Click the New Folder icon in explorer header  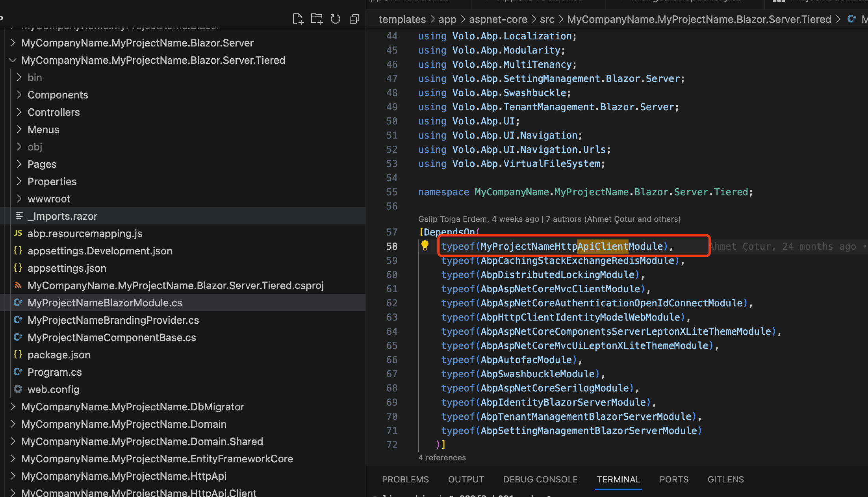click(x=317, y=19)
